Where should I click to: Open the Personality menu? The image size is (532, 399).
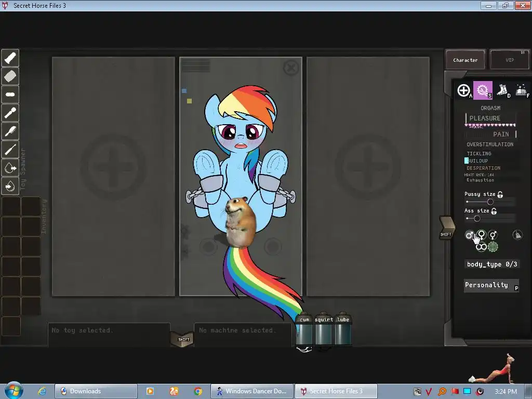pos(491,285)
